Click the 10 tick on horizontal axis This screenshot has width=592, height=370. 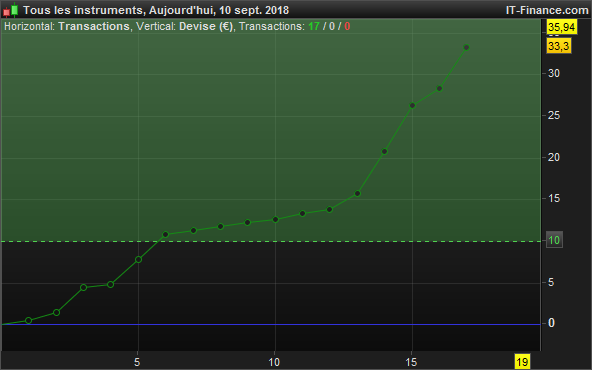pyautogui.click(x=274, y=362)
